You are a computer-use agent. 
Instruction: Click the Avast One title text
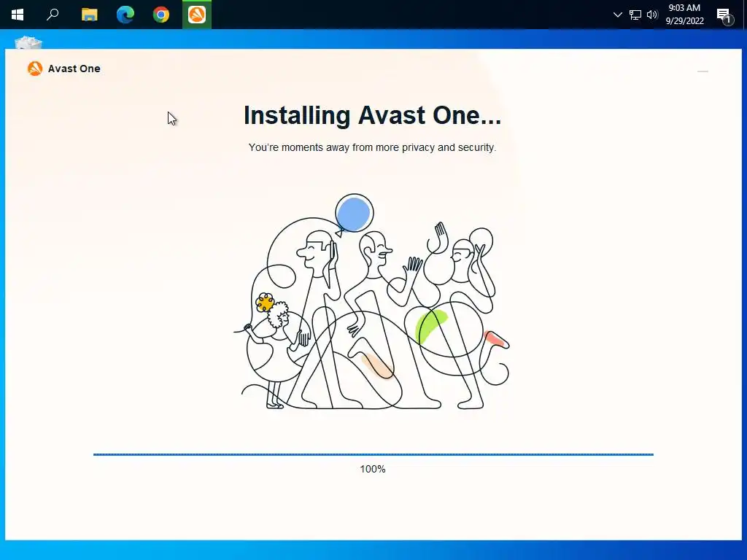click(x=74, y=69)
